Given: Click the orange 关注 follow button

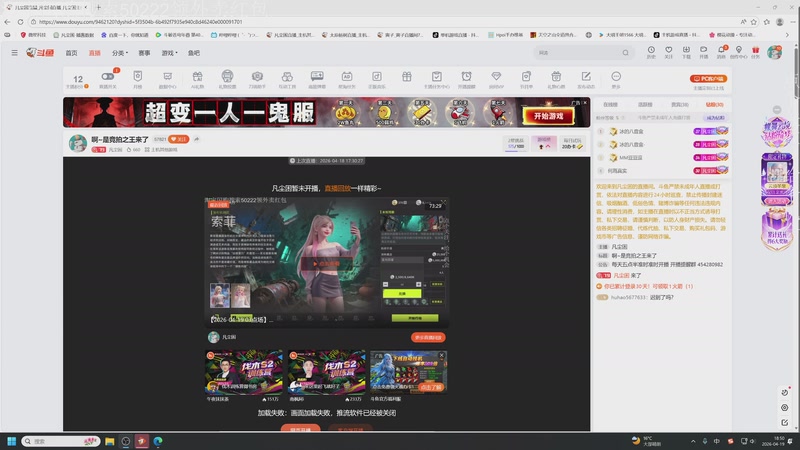Looking at the screenshot, I should tap(179, 139).
